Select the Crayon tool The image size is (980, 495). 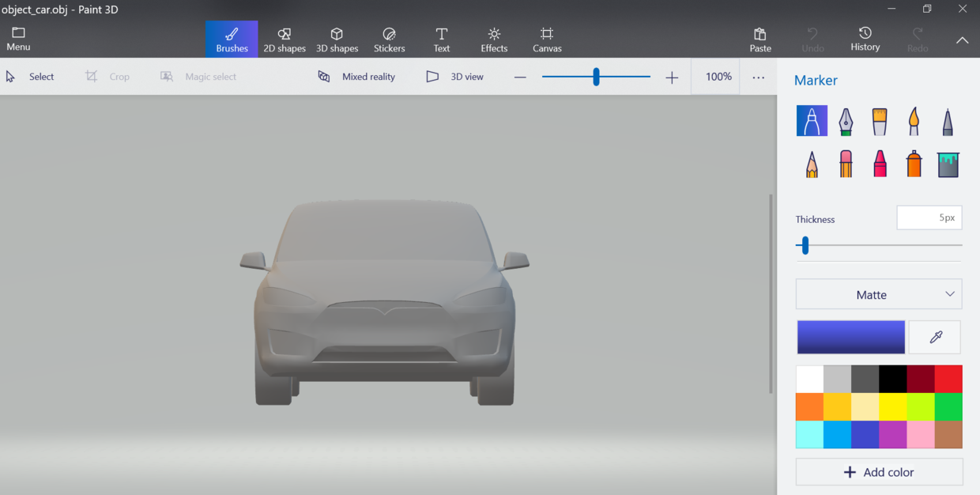click(x=880, y=164)
